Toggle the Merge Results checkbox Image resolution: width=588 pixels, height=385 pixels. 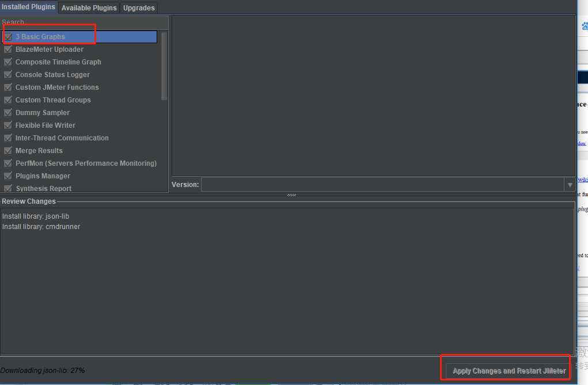(8, 151)
